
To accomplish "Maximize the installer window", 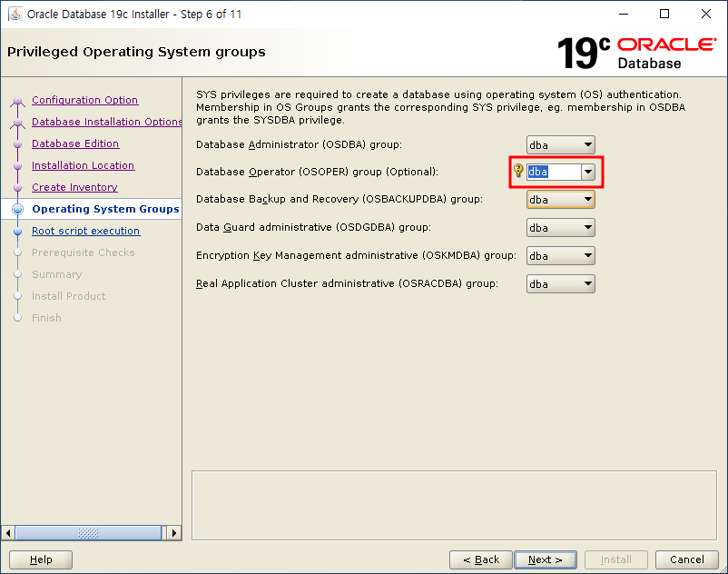I will pos(664,14).
